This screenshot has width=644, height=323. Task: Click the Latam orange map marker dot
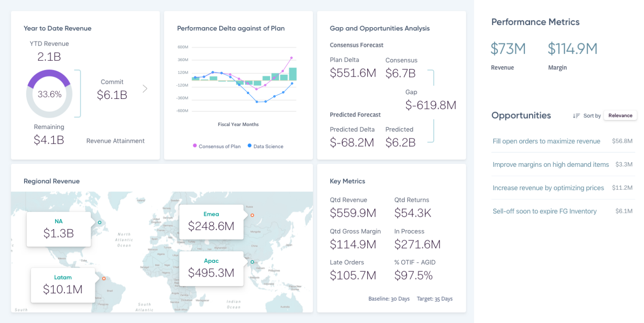pos(104,279)
